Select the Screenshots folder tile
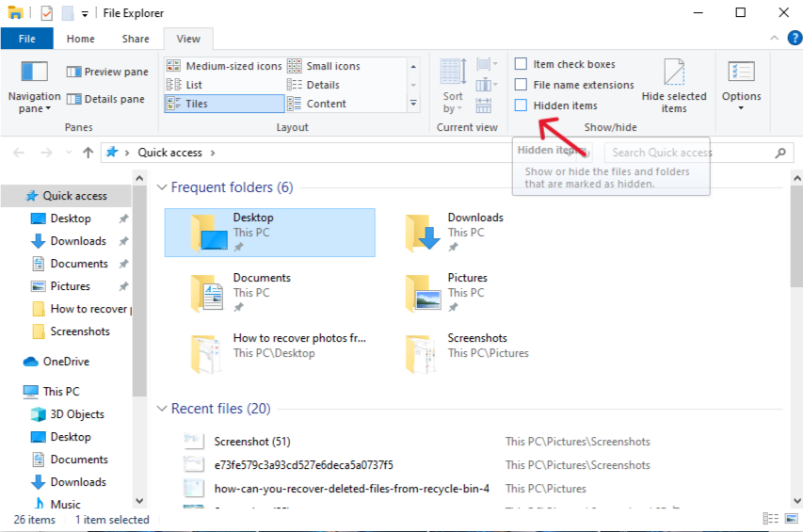The image size is (803, 532). (484, 353)
